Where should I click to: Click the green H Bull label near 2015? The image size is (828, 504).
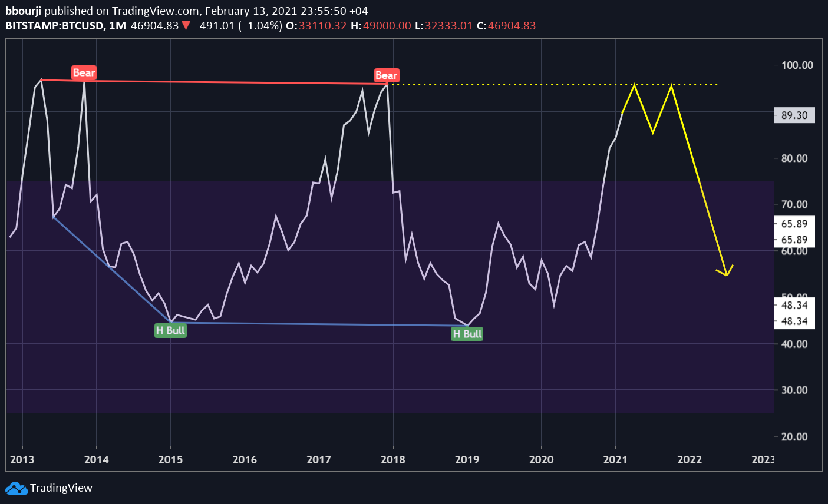point(170,330)
